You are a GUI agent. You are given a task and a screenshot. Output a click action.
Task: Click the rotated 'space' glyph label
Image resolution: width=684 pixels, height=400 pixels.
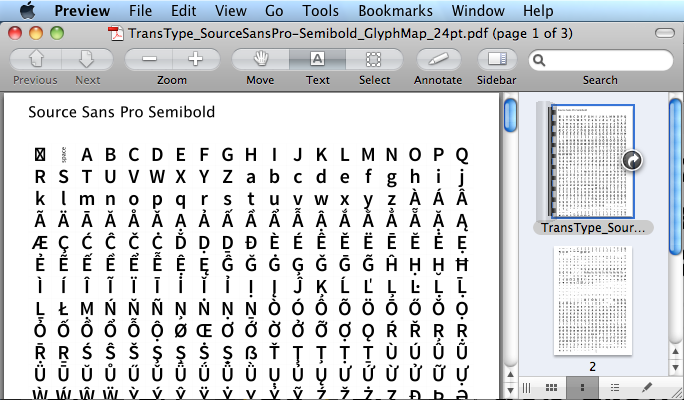(x=64, y=155)
